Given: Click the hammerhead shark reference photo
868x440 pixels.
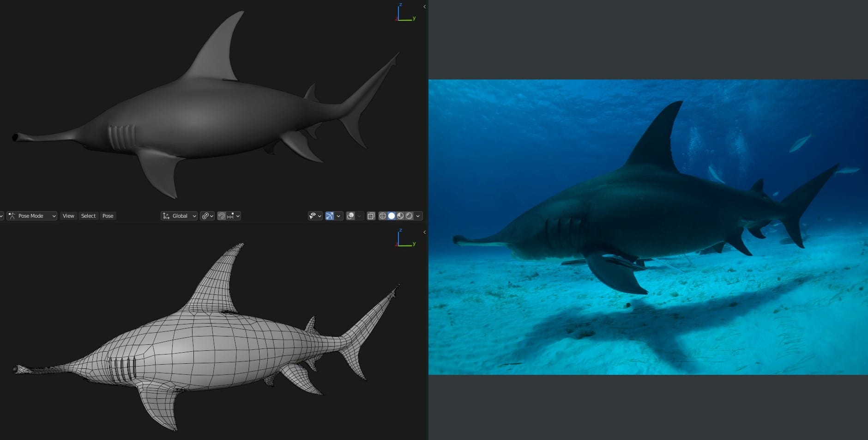Looking at the screenshot, I should pyautogui.click(x=648, y=227).
